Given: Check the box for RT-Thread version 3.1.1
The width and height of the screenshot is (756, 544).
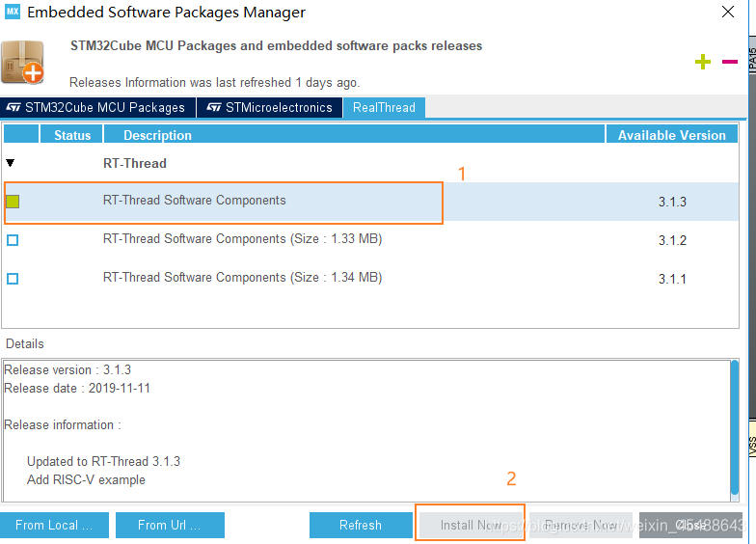Looking at the screenshot, I should click(x=13, y=278).
